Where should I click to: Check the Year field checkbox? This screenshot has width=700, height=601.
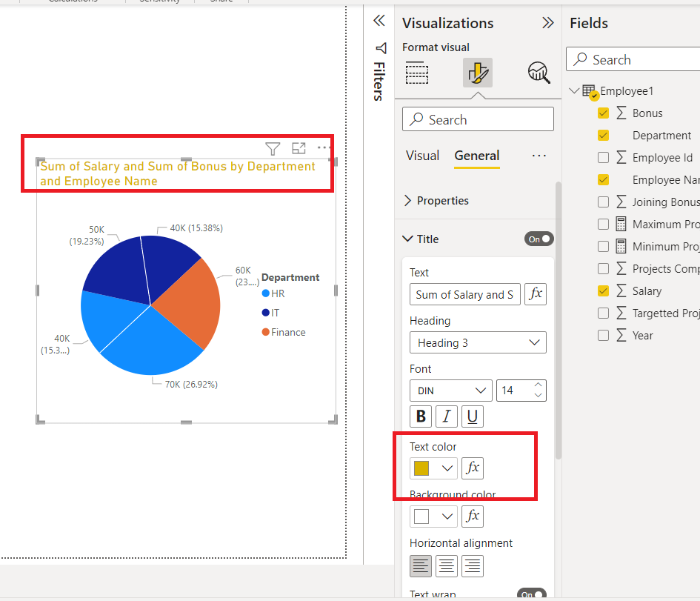click(603, 335)
